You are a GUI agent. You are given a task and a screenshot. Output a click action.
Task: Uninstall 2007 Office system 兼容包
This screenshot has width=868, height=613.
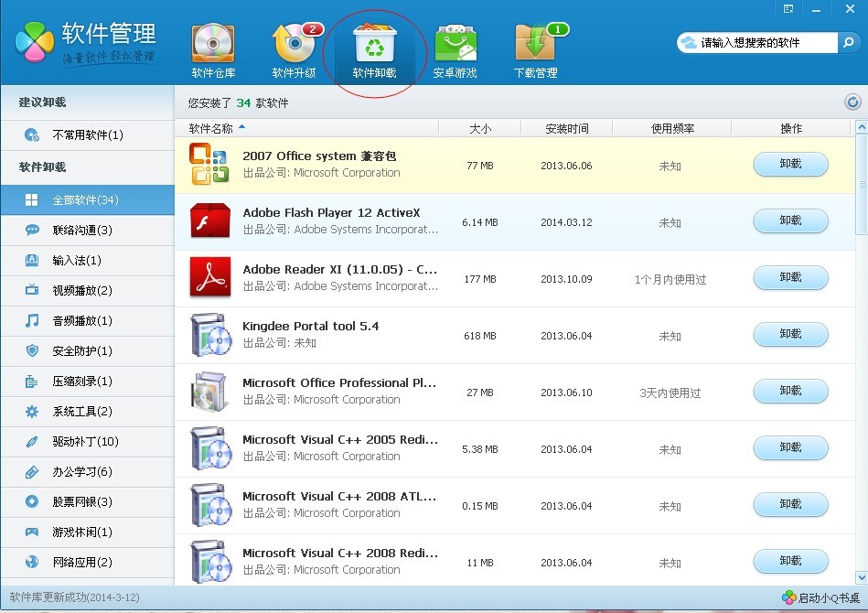[790, 164]
